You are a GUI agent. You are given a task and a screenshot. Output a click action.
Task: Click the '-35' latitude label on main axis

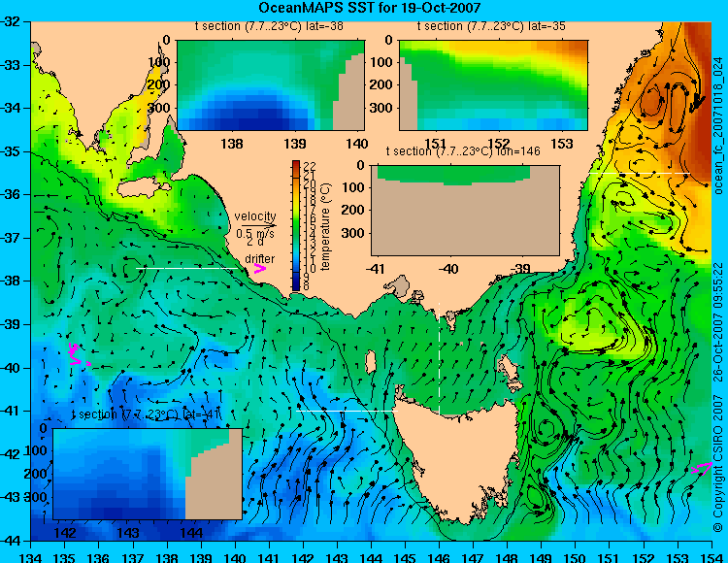(11, 151)
